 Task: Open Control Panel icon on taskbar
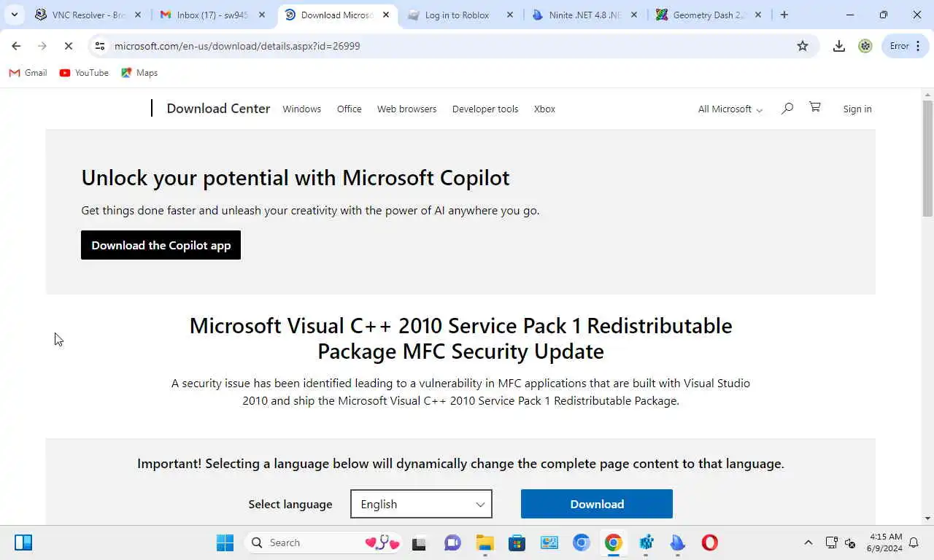549,542
